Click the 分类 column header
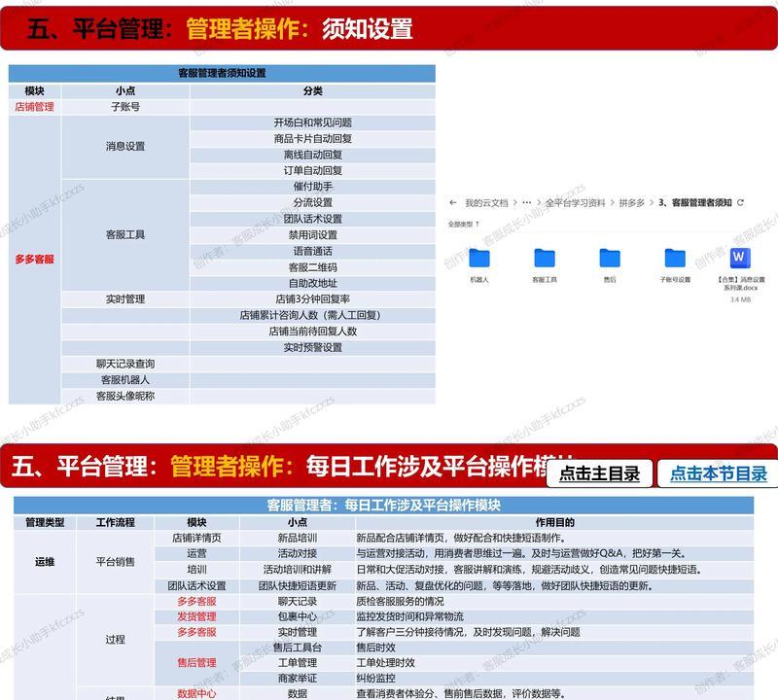 pyautogui.click(x=312, y=90)
